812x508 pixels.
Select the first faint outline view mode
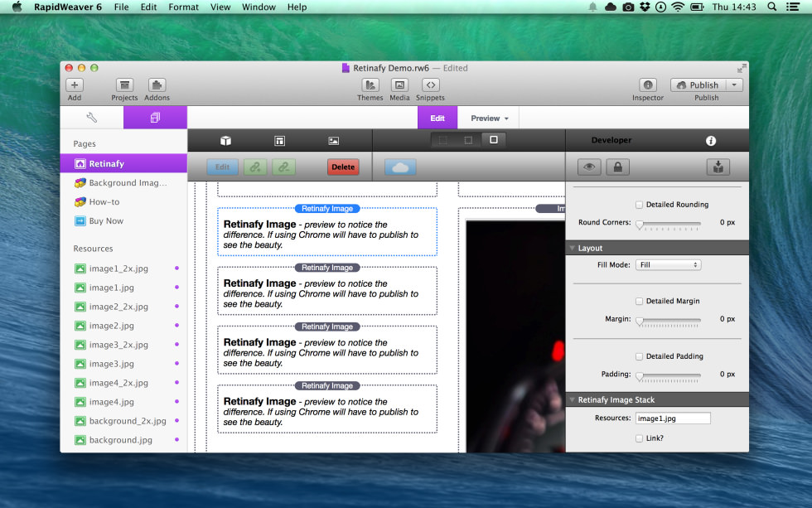click(442, 140)
